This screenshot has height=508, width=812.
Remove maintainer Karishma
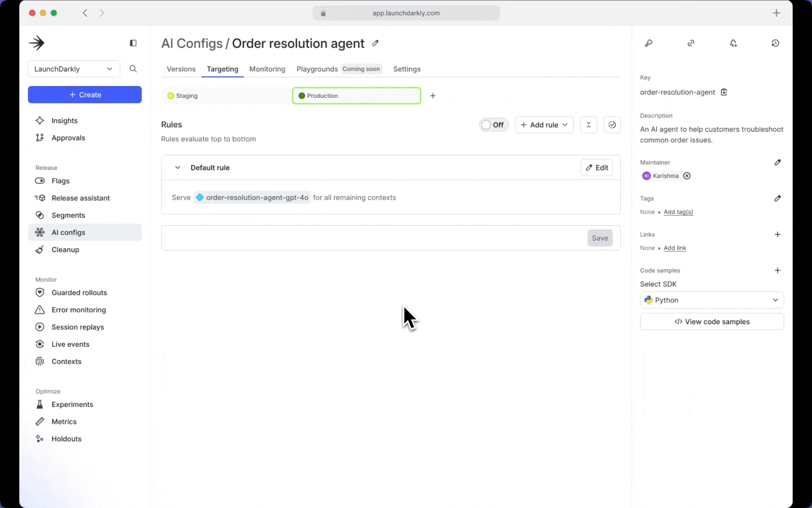[687, 176]
